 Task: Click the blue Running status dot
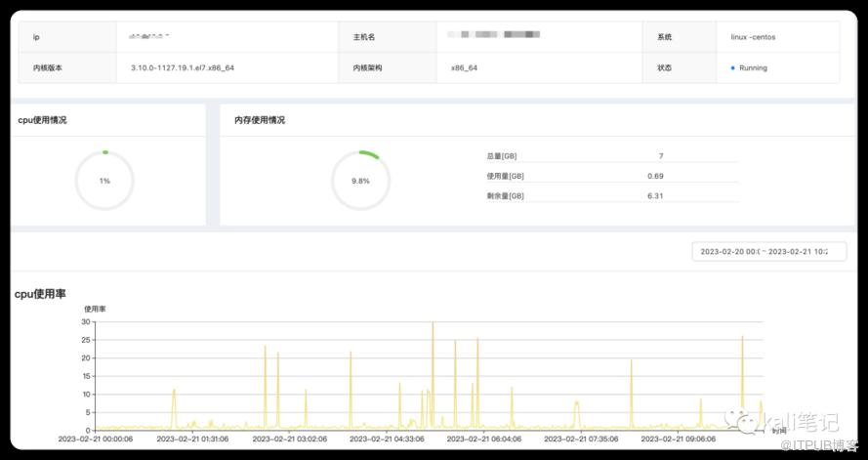(732, 68)
